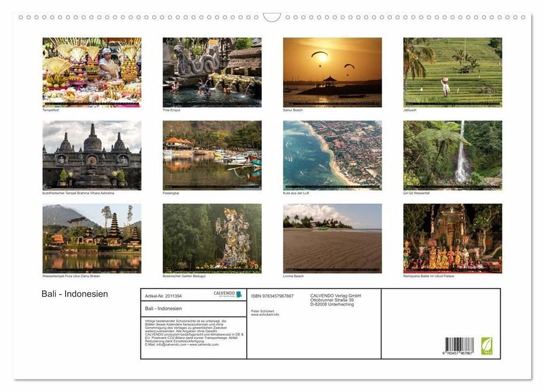Open the Git Git Wasserfall photo
This screenshot has width=544, height=392.
452,155
